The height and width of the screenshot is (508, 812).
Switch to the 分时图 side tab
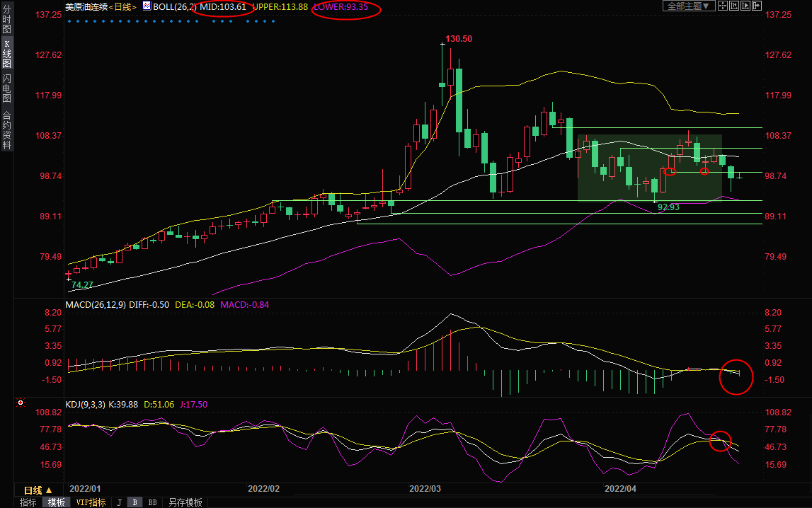(x=6, y=20)
